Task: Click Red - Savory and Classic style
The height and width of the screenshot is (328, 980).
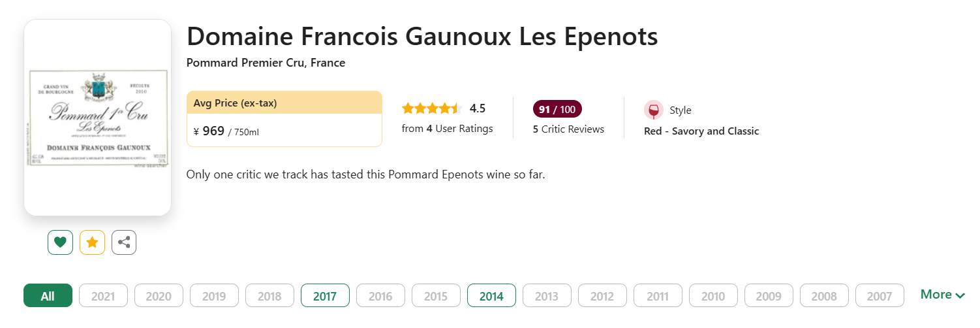Action: [701, 131]
